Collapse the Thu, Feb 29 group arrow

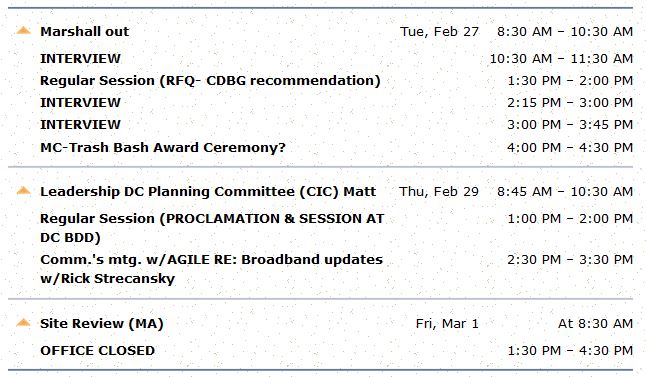tap(23, 190)
